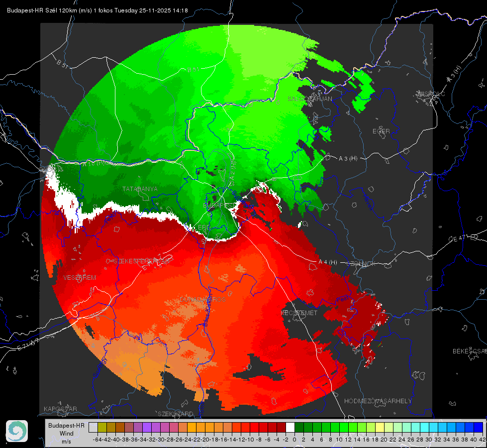Click the EGER city label
The image size is (487, 448).
(381, 131)
